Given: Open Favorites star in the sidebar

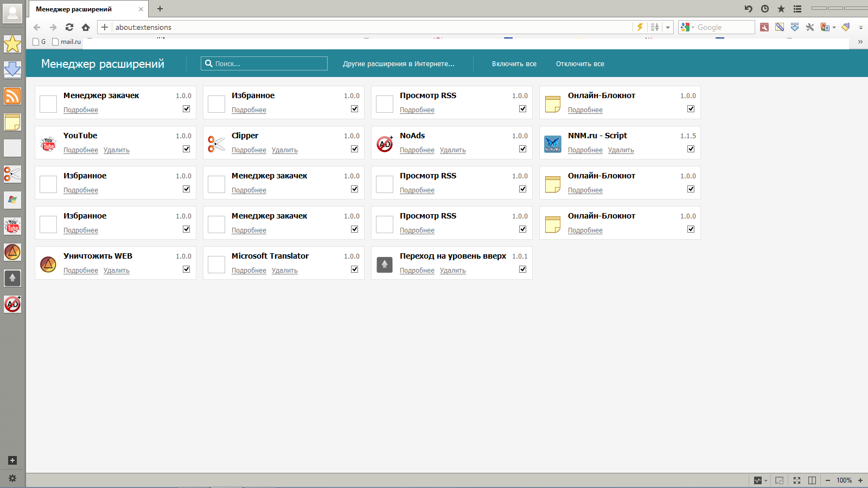Looking at the screenshot, I should pyautogui.click(x=12, y=44).
